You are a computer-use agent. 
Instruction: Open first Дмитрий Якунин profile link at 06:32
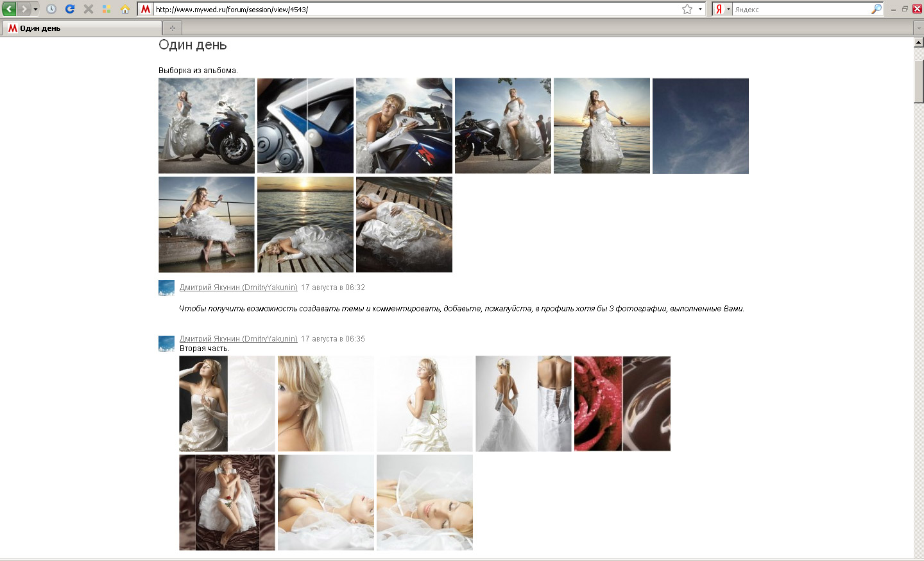coord(238,288)
